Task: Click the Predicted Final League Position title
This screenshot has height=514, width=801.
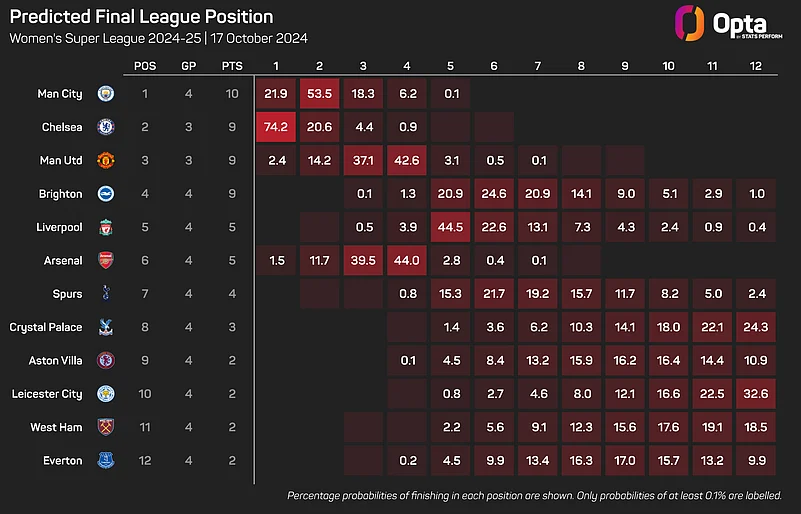Action: pyautogui.click(x=140, y=18)
